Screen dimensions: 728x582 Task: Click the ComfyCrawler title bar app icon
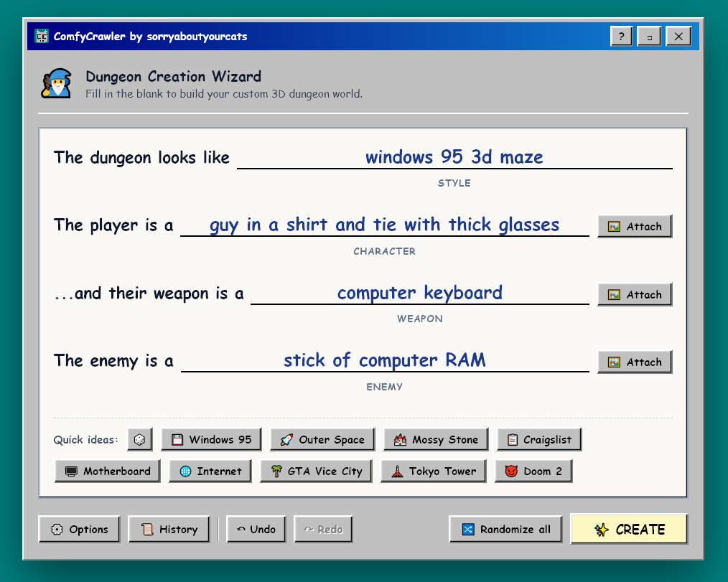click(x=42, y=36)
